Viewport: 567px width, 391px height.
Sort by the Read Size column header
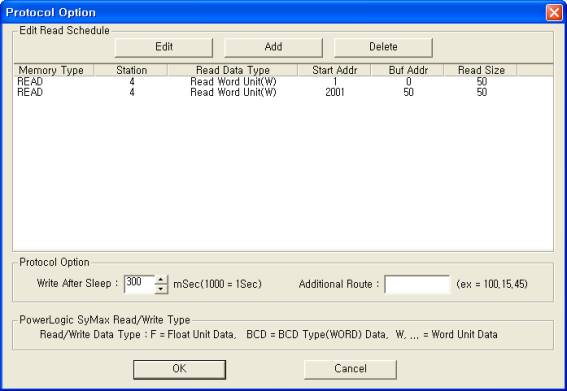pyautogui.click(x=481, y=70)
